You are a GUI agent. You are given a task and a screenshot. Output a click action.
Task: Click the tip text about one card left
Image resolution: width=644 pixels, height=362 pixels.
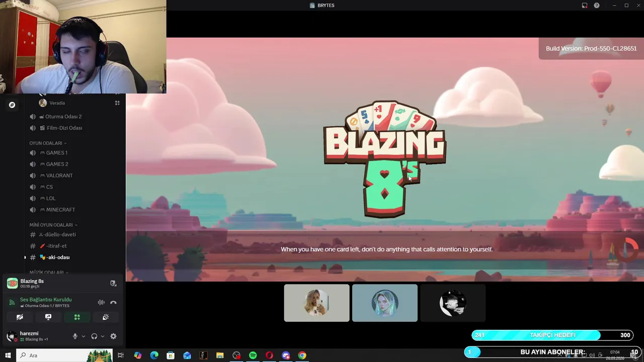coord(386,249)
